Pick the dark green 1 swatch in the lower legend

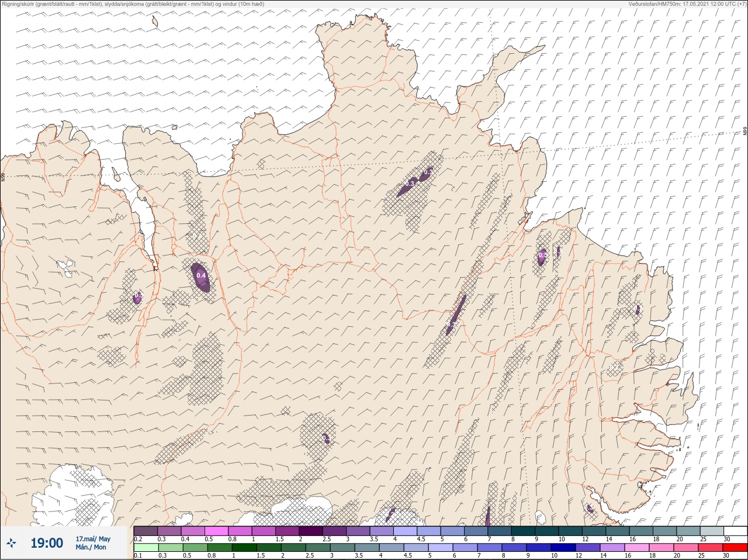click(x=244, y=548)
